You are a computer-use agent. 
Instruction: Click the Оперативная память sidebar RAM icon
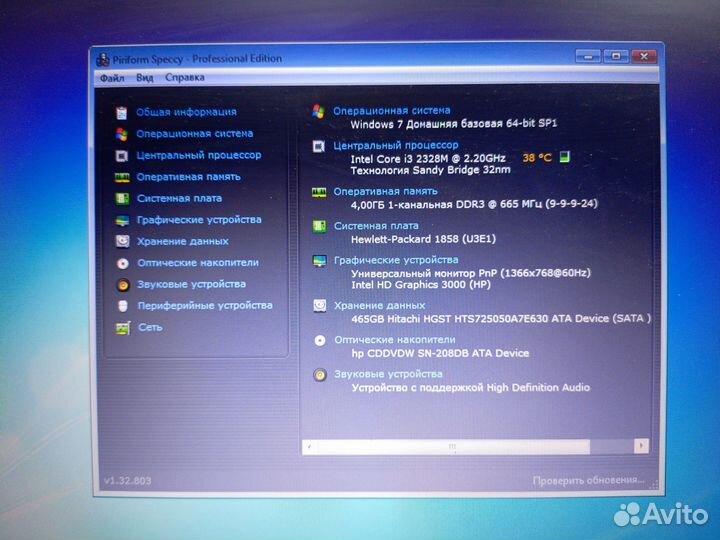122,178
